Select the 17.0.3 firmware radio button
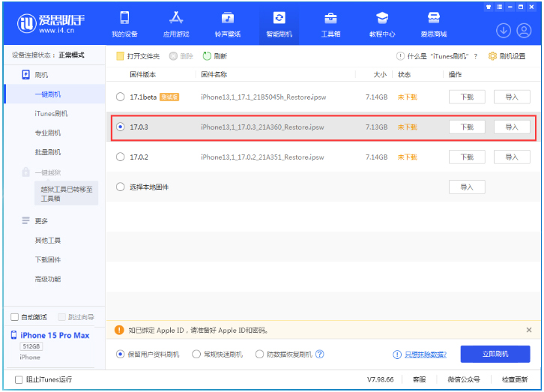This screenshot has height=392, width=544. [x=121, y=127]
